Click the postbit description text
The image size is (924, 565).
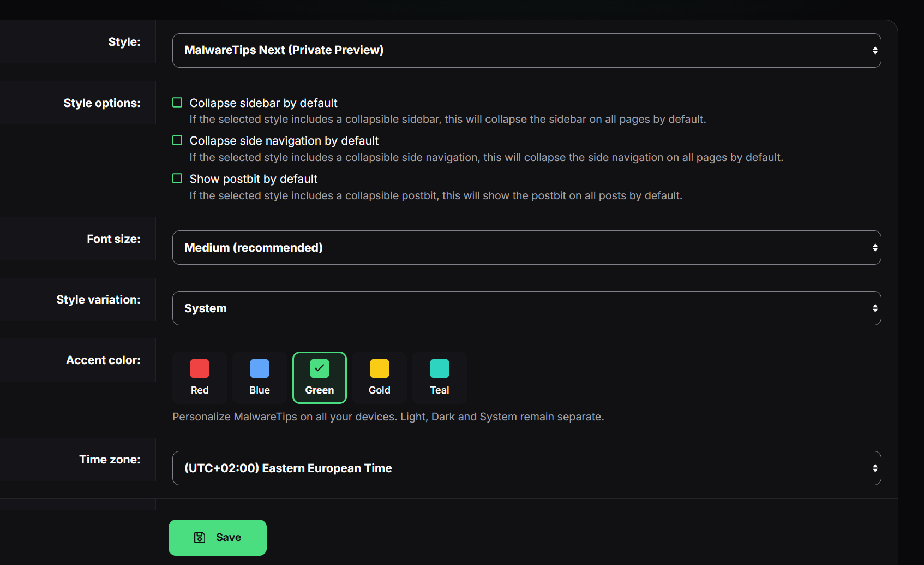(436, 195)
